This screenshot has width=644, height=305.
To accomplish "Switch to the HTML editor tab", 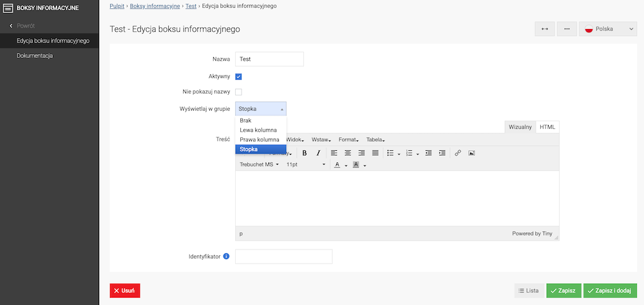I will [547, 127].
